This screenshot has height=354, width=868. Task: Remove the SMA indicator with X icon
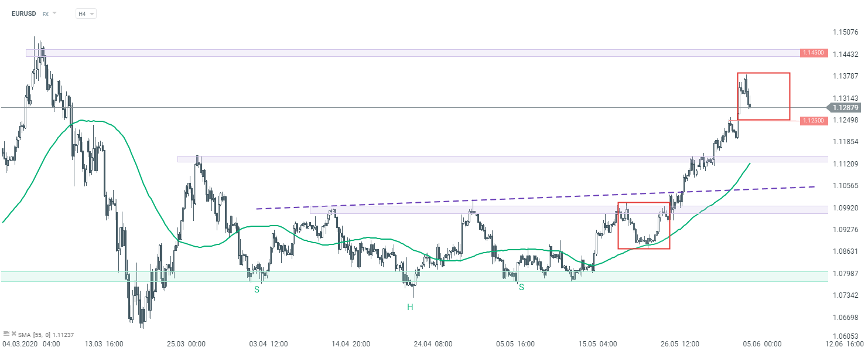point(13,334)
